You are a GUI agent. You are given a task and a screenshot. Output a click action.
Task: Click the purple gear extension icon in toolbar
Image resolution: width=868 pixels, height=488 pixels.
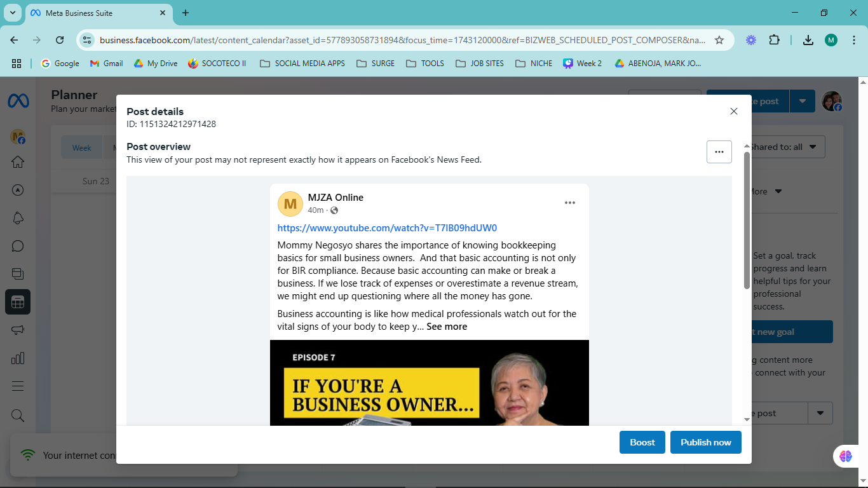pos(751,40)
